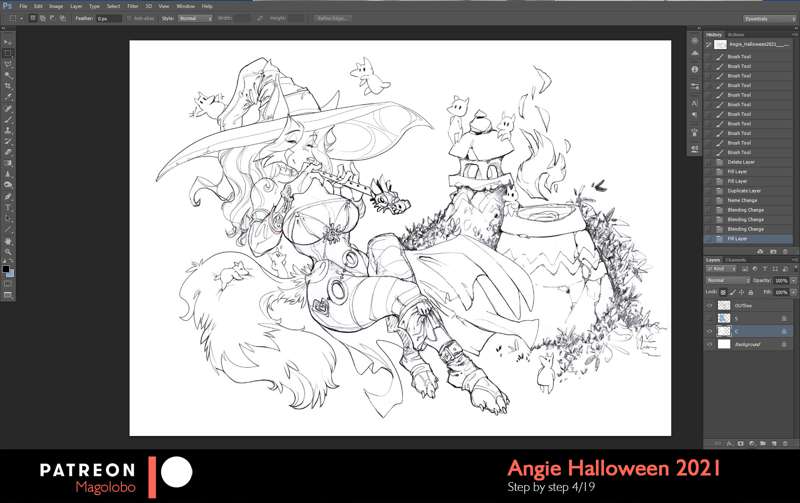Select the Eyedropper tool
Image resolution: width=800 pixels, height=503 pixels.
click(x=8, y=97)
